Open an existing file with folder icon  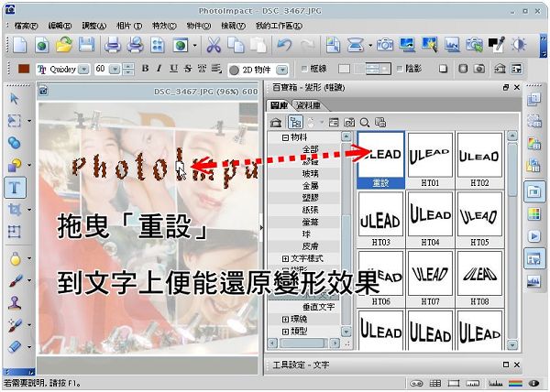[x=64, y=45]
